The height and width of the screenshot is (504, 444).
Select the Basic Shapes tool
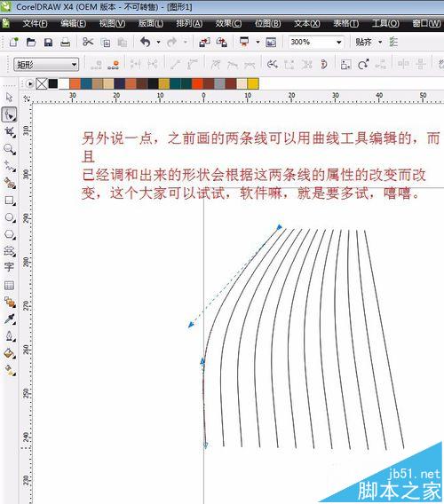point(9,251)
